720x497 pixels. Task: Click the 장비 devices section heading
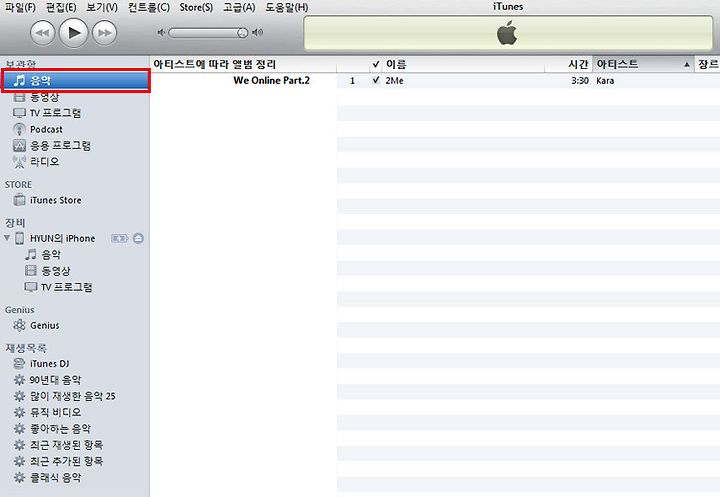tap(15, 223)
